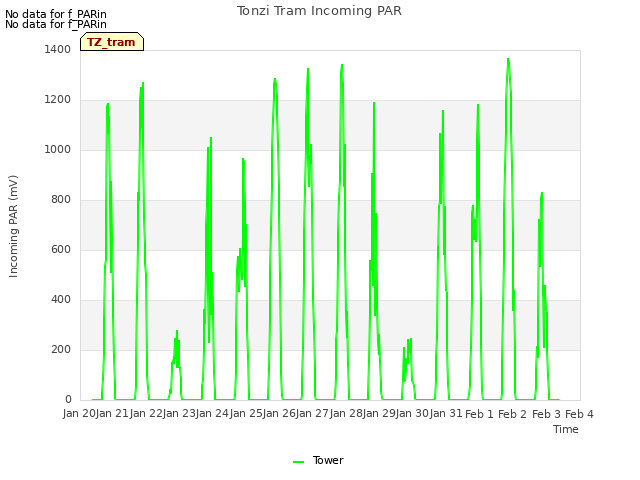Click the second No data for f_PARin message
The width and height of the screenshot is (640, 480).
pos(56,24)
